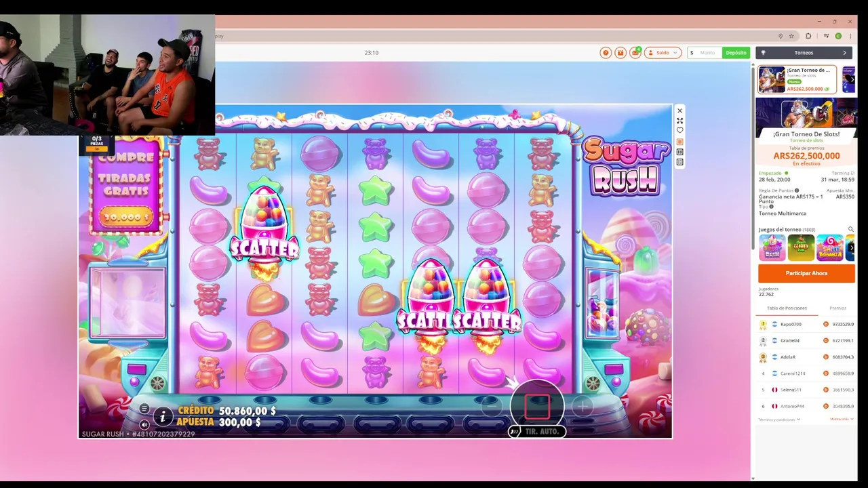Viewport: 868px width, 488px height.
Task: Expand the Saldo balance dropdown
Action: pos(663,53)
